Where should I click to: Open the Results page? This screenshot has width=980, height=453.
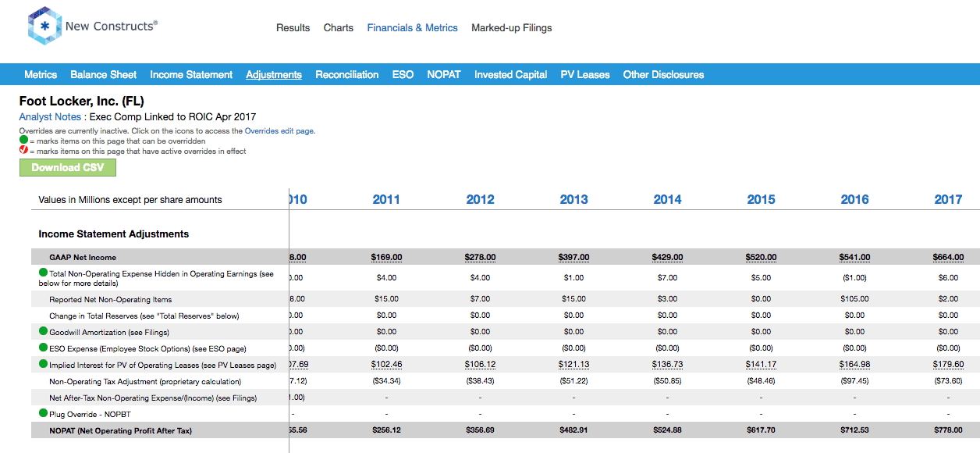[293, 28]
